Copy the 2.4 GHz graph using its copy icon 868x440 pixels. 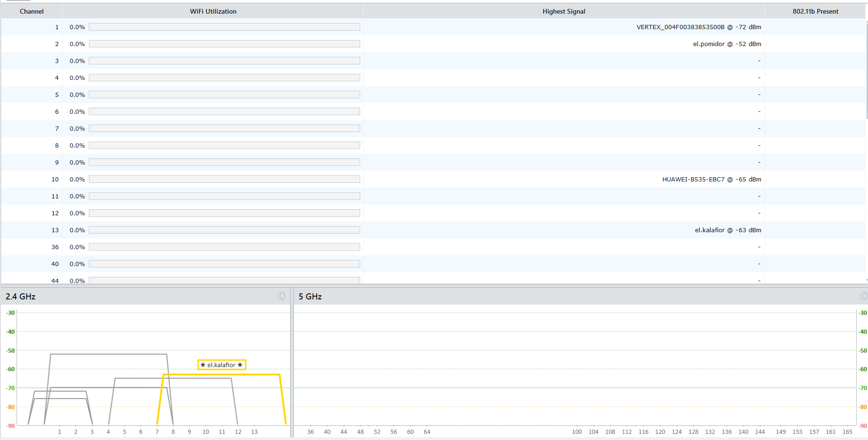pyautogui.click(x=282, y=296)
